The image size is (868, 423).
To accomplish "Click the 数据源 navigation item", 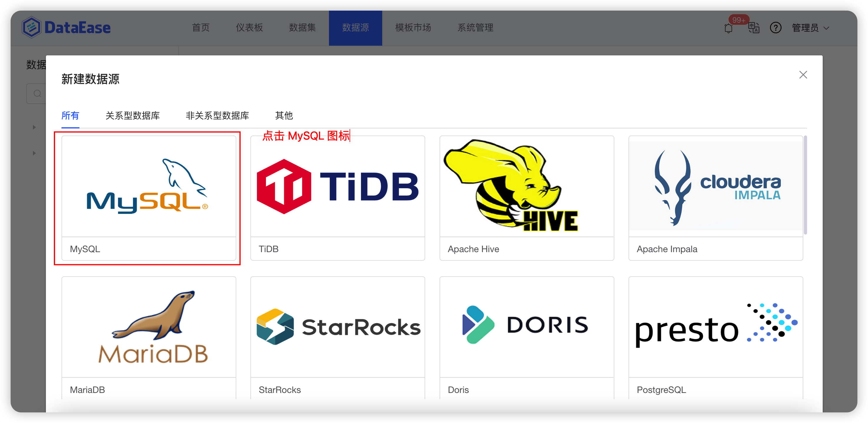I will (355, 28).
